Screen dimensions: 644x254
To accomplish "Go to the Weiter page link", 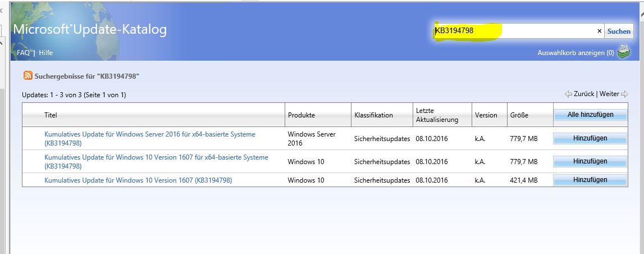I will [x=609, y=94].
